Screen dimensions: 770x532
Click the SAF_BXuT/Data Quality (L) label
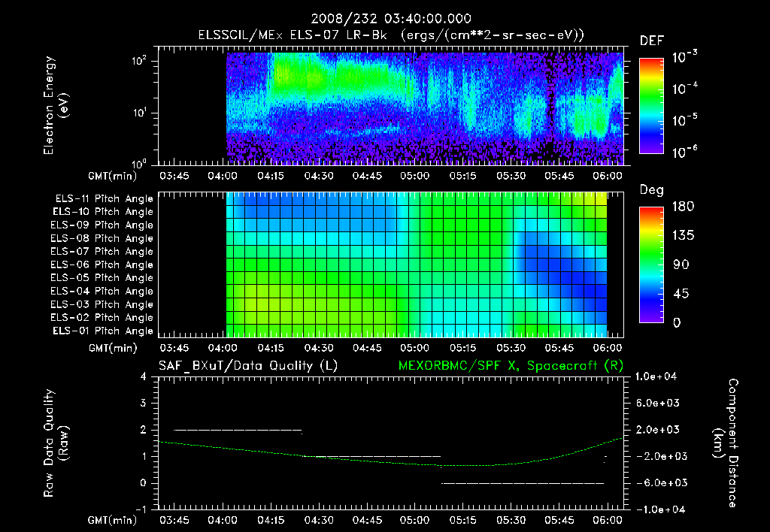click(x=248, y=366)
